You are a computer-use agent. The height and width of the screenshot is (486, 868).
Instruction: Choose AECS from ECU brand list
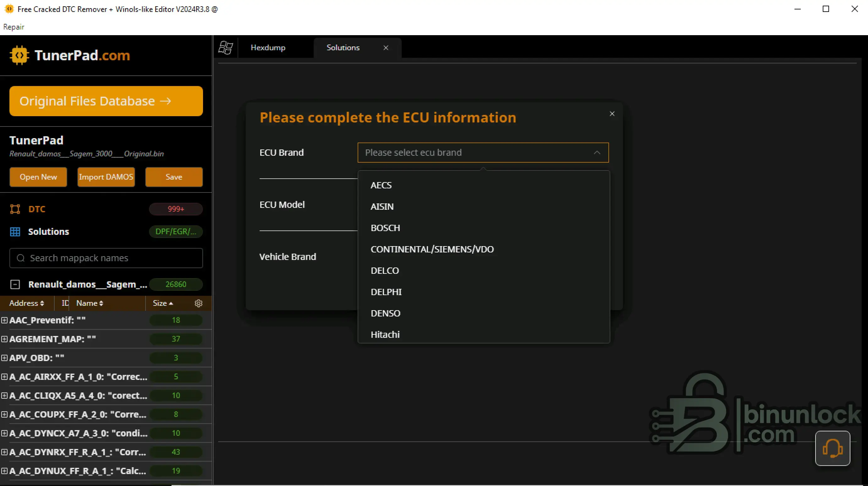[x=484, y=185]
